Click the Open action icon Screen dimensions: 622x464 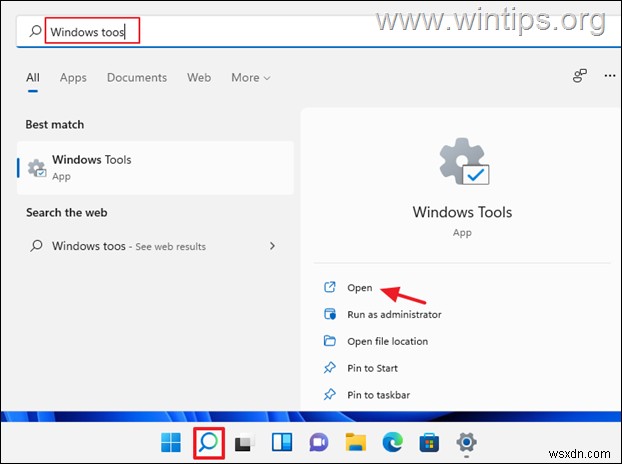[330, 287]
